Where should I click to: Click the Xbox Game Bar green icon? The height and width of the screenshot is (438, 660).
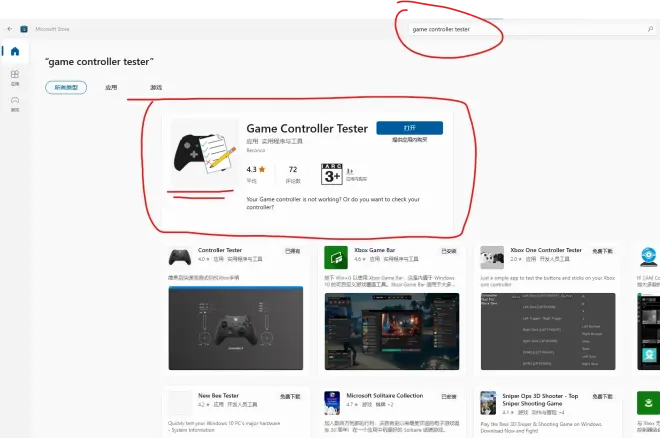click(x=336, y=257)
